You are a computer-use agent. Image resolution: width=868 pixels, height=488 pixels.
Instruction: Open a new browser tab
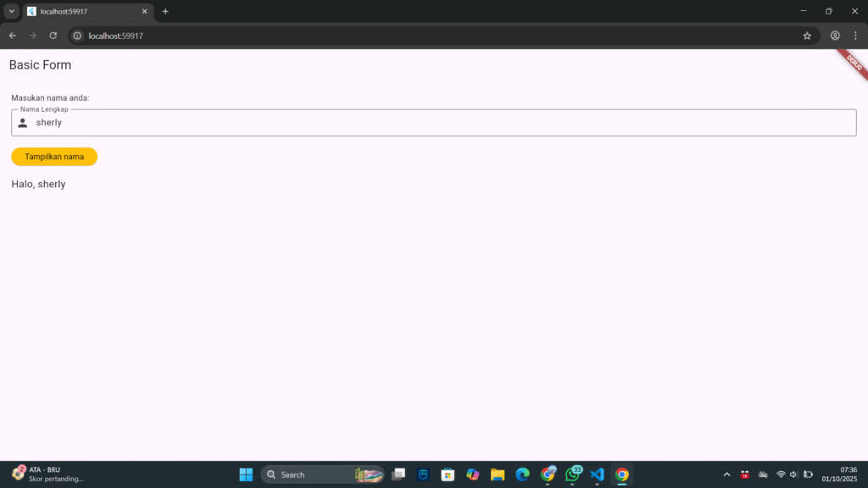[x=165, y=11]
